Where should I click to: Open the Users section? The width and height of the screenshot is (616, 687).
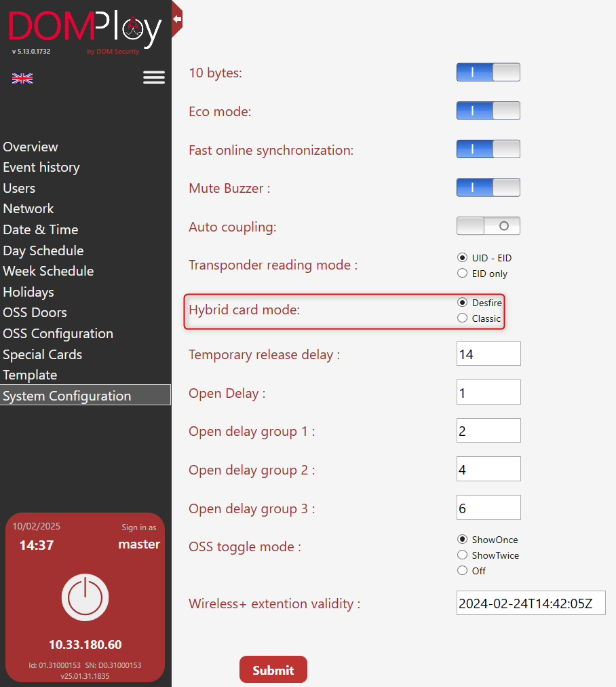[x=19, y=189]
